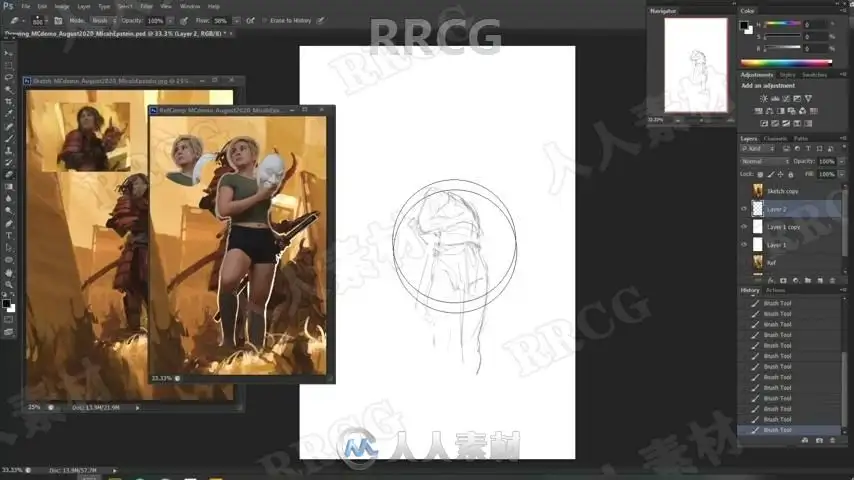Click the foreground color swatch in toolbox
854x480 pixels.
[6, 303]
